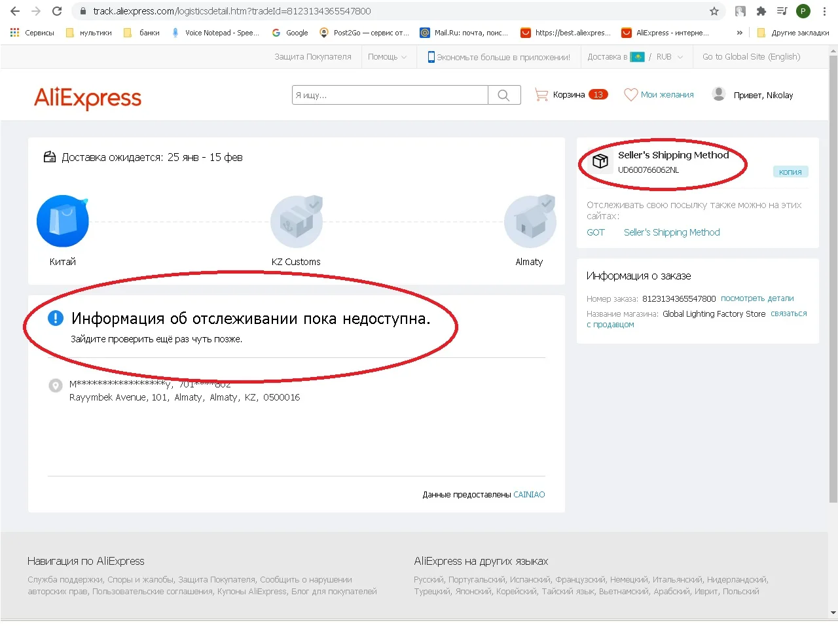Open the Chrome profile avatar
The width and height of the screenshot is (838, 644).
[x=803, y=11]
